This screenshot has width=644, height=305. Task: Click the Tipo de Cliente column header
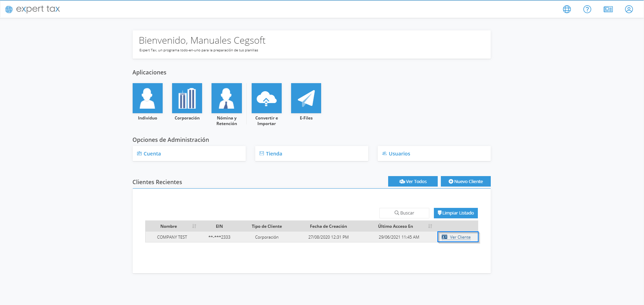267,226
